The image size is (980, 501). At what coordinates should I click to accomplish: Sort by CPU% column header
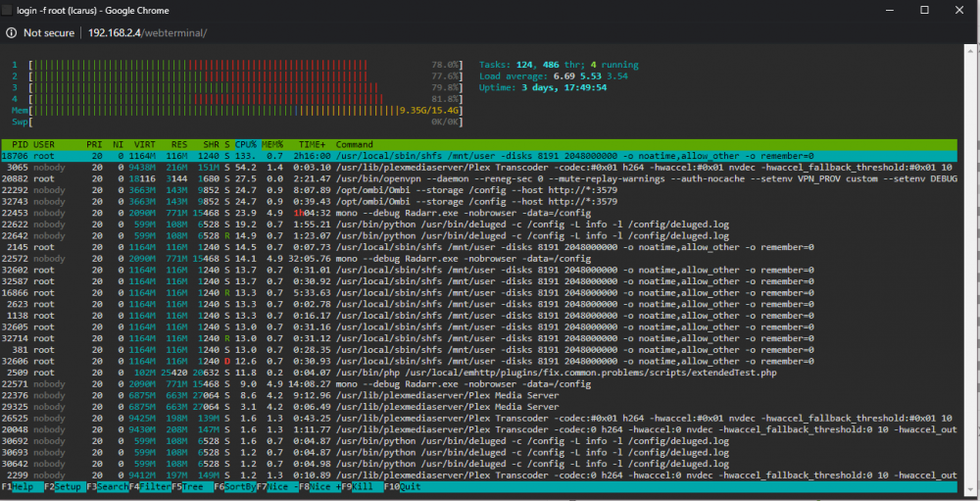pos(246,144)
